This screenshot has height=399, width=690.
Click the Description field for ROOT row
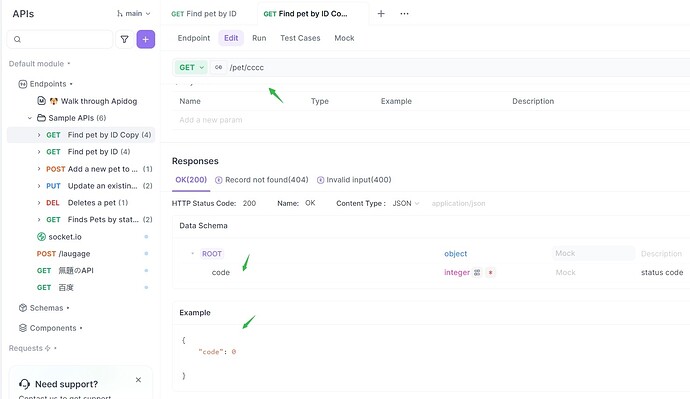[x=661, y=254]
